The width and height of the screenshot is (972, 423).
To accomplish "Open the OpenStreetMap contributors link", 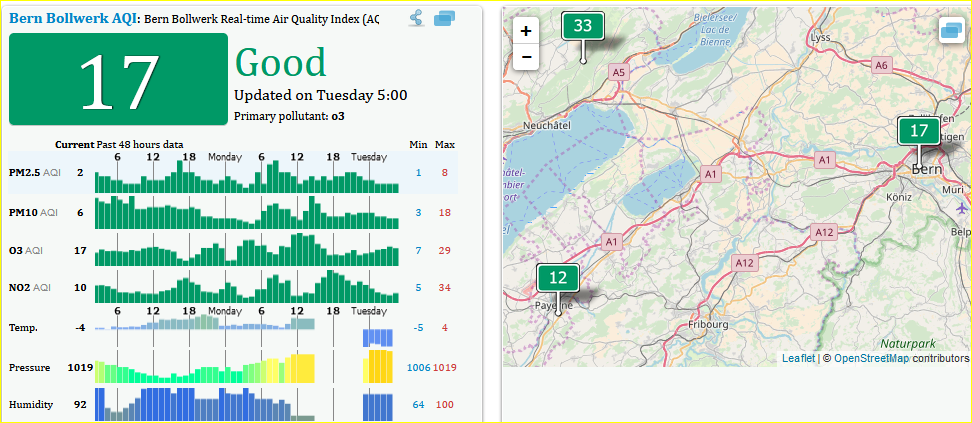I will pos(871,357).
